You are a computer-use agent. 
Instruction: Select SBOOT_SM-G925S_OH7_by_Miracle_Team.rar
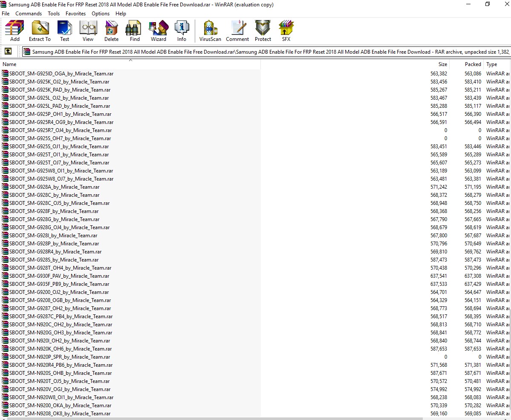coord(60,138)
